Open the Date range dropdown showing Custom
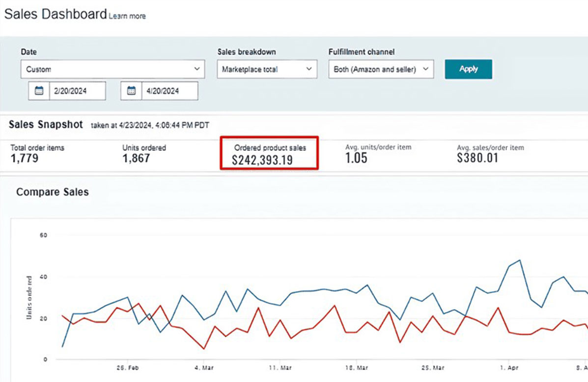Image resolution: width=588 pixels, height=382 pixels. tap(112, 69)
